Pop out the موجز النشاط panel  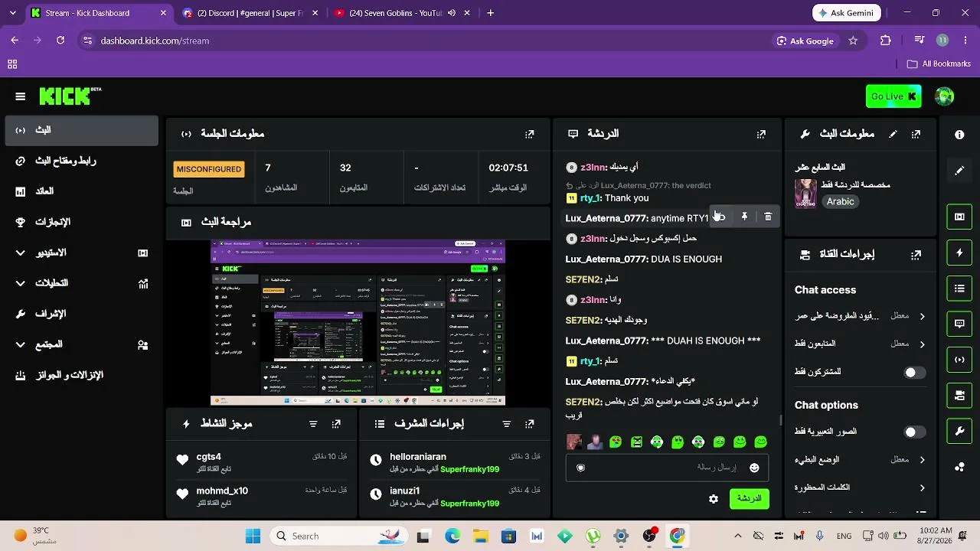(336, 424)
